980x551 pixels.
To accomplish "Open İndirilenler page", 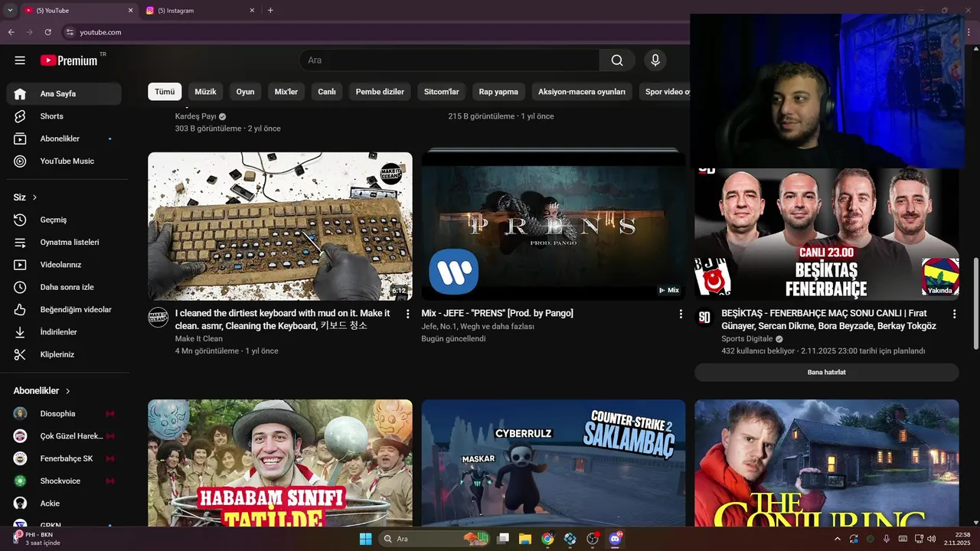I will [64, 332].
